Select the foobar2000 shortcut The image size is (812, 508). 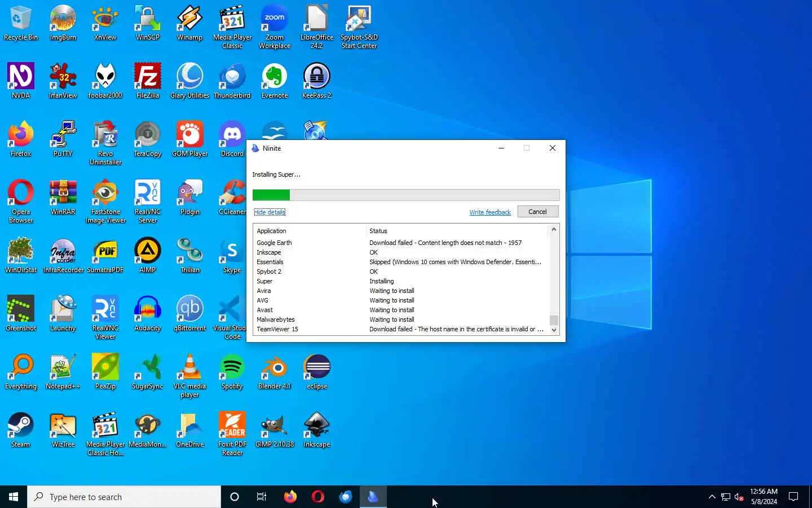105,81
